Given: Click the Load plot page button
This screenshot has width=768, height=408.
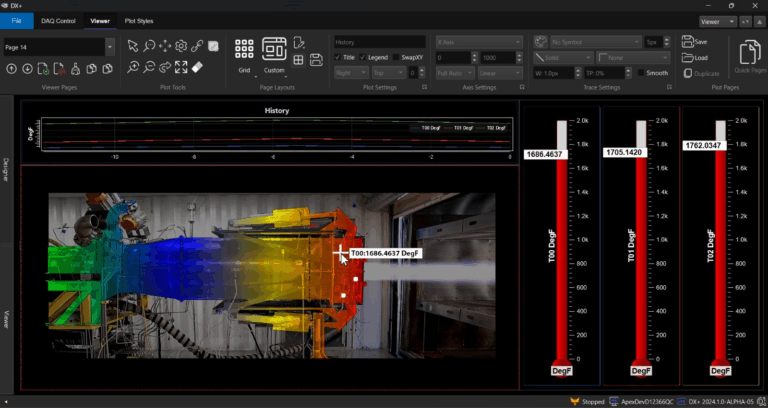Looking at the screenshot, I should (x=694, y=58).
